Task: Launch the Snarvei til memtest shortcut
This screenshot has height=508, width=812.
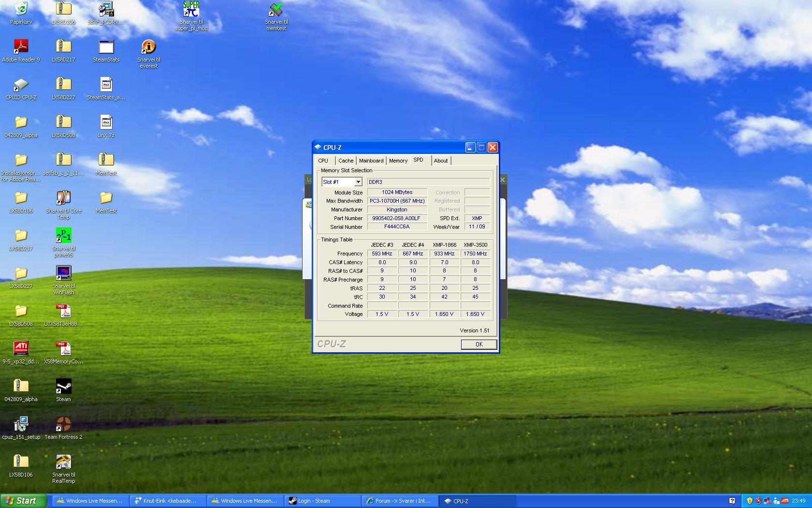Action: pos(276,15)
